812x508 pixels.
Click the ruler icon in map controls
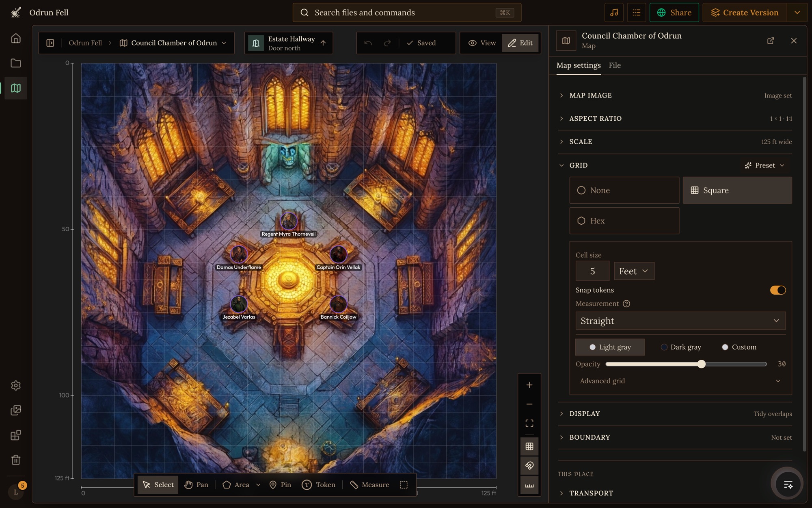pos(529,485)
